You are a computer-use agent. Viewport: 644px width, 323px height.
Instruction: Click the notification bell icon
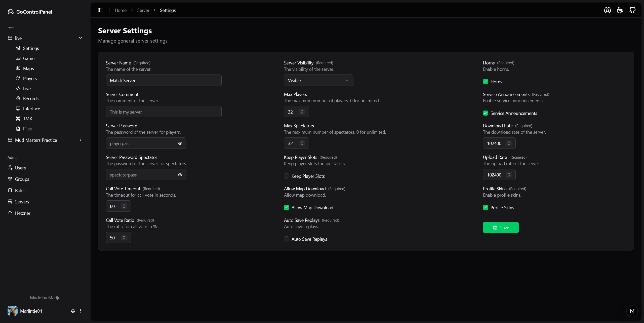[73, 311]
